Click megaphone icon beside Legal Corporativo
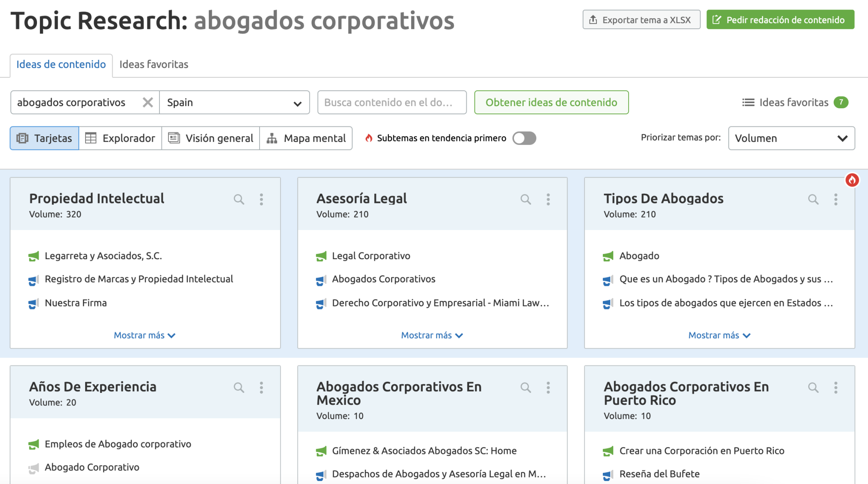Image resolution: width=868 pixels, height=484 pixels. [321, 256]
